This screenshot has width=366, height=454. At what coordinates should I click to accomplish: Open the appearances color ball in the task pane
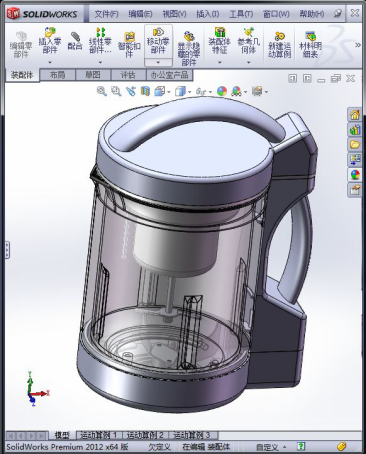tap(355, 175)
